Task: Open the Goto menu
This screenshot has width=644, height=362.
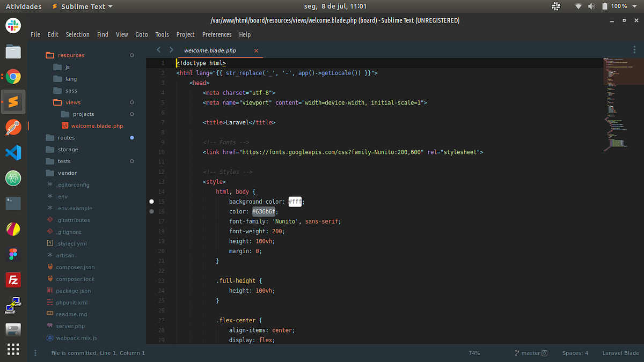Action: (x=141, y=34)
